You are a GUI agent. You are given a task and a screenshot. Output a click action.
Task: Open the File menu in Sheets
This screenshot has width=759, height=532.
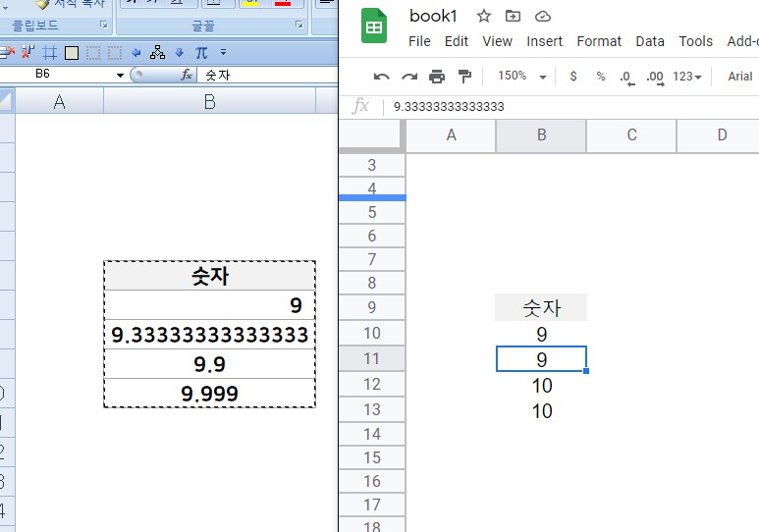tap(419, 41)
